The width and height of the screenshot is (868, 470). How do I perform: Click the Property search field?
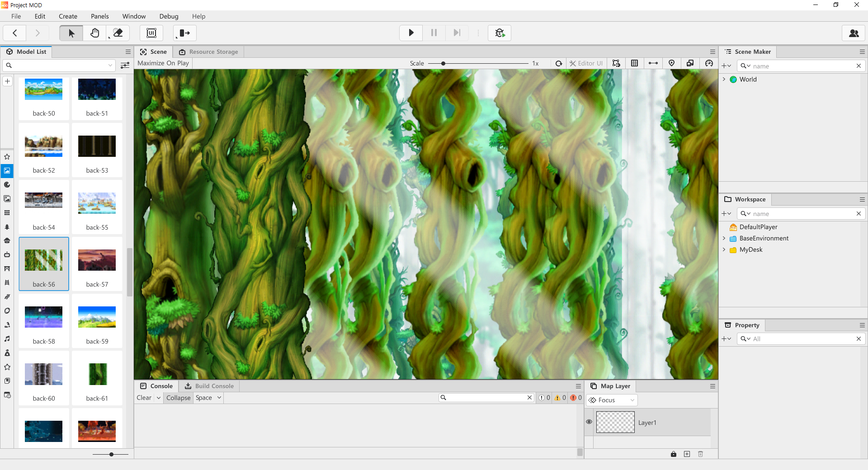[x=801, y=339]
